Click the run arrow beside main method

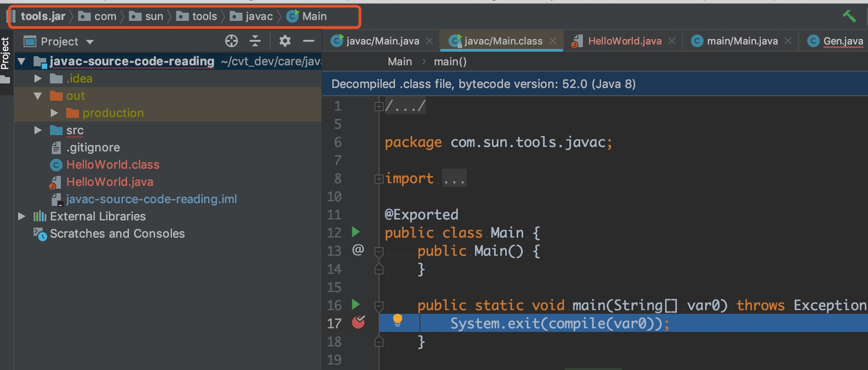point(356,305)
